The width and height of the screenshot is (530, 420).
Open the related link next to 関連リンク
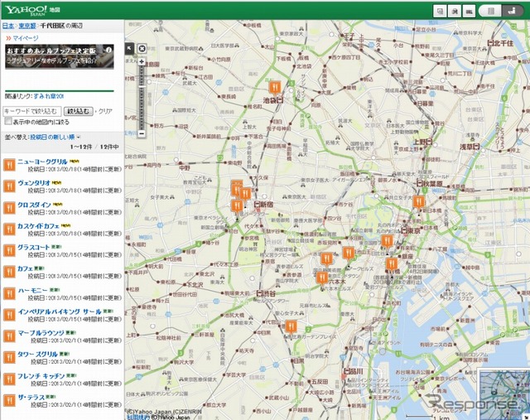(x=48, y=96)
